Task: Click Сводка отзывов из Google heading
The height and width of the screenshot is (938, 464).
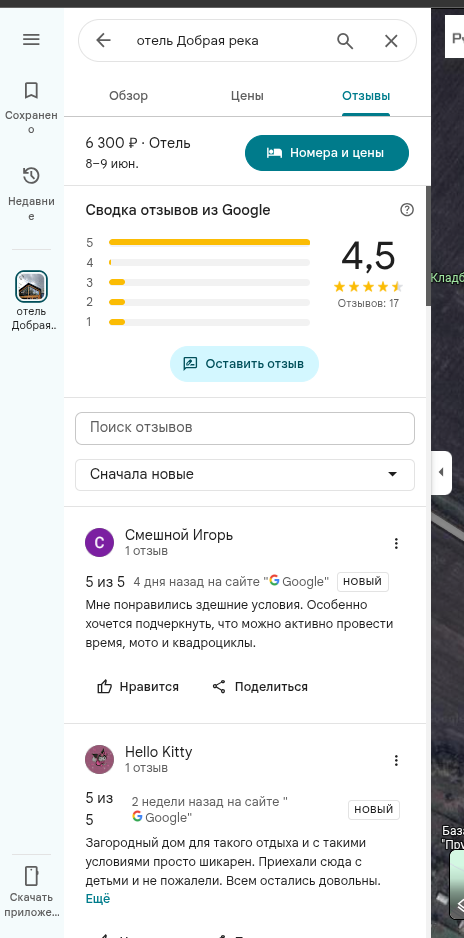Action: pos(178,210)
